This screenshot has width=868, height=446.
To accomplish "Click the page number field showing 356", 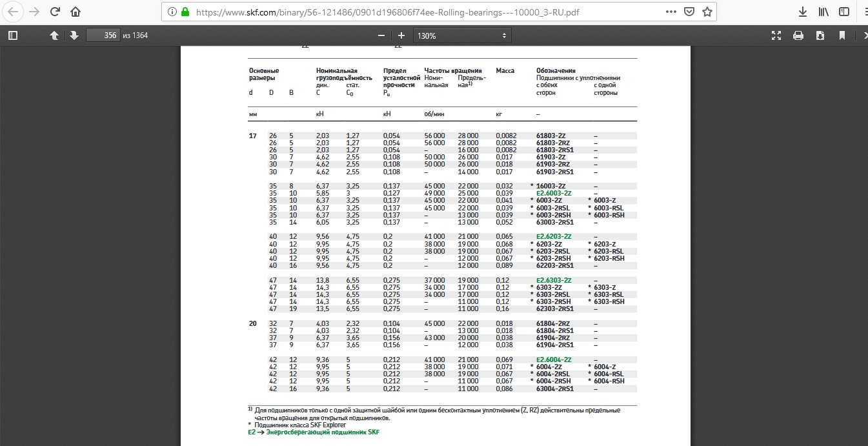I will pos(103,35).
